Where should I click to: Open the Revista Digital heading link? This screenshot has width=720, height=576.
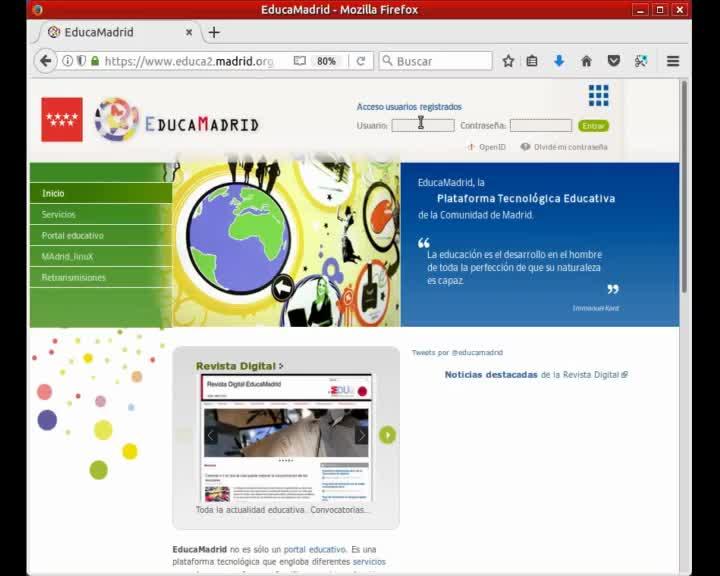coord(240,366)
